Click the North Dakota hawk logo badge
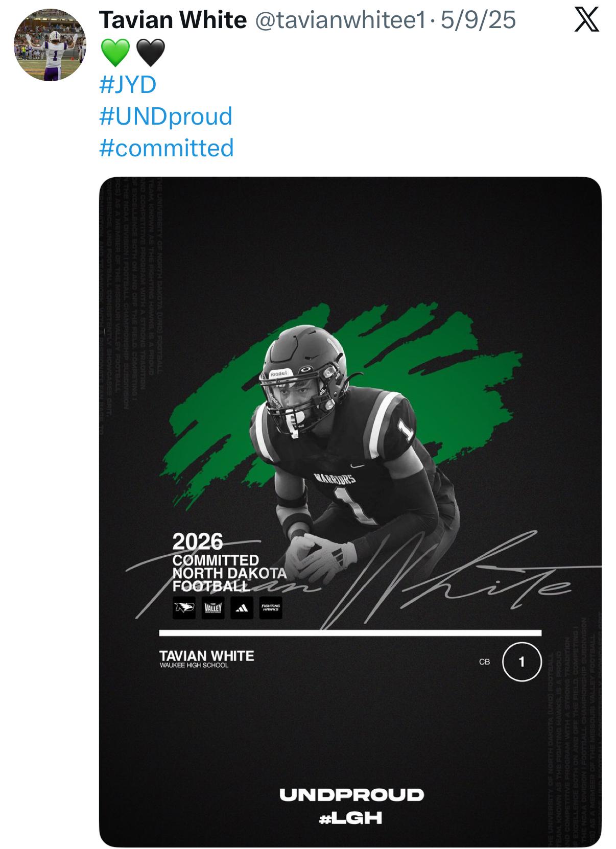 point(184,608)
